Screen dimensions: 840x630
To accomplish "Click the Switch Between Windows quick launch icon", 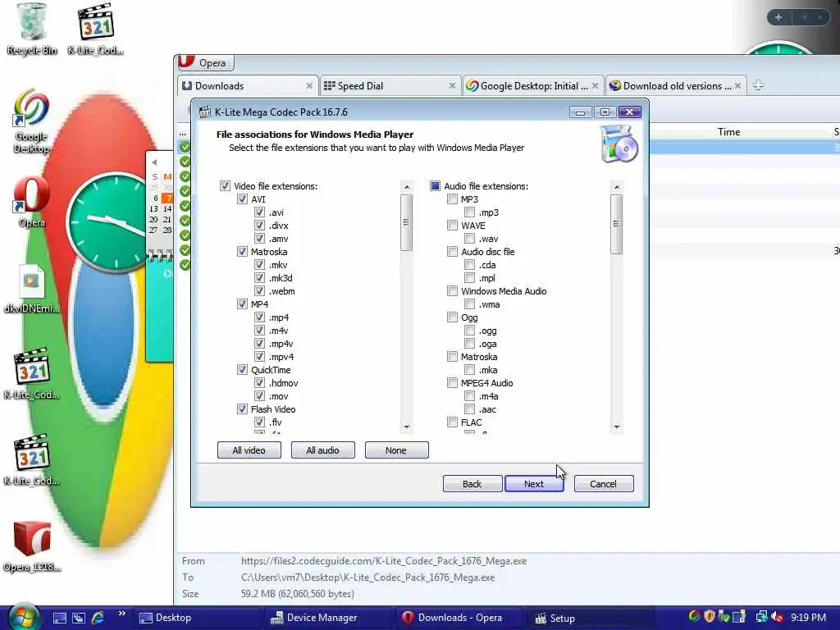I will [x=79, y=618].
